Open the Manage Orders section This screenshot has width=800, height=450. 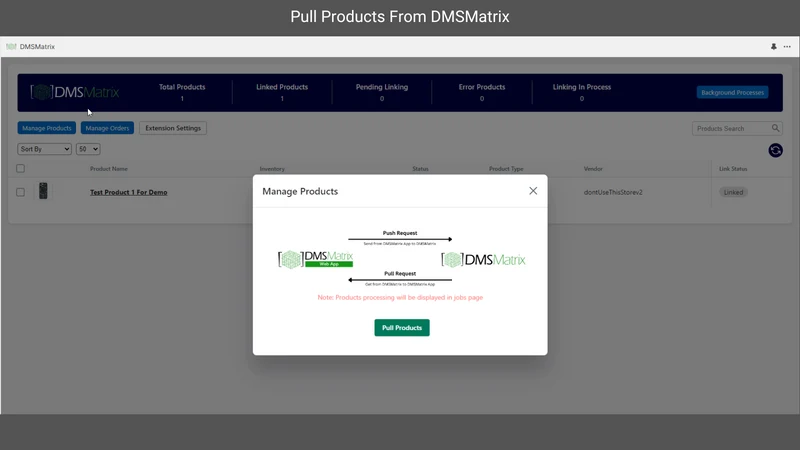pos(107,128)
